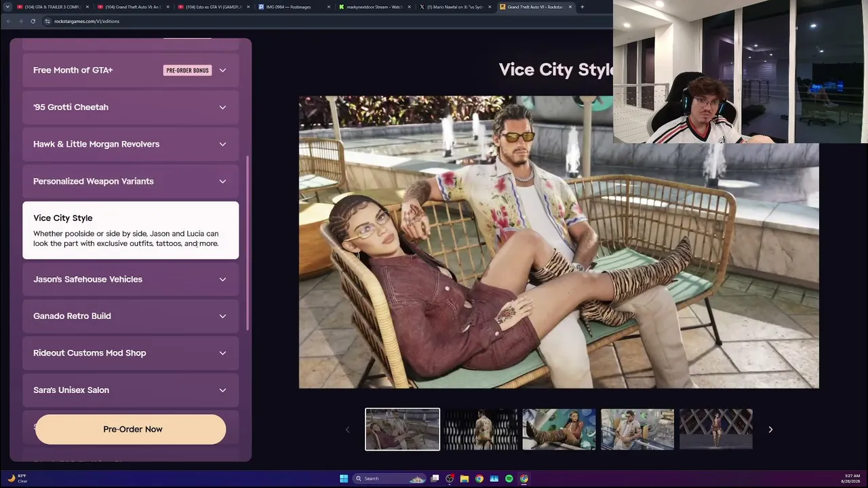Open weather widget showing Clear
Viewport: 868px width, 488px height.
click(x=18, y=479)
